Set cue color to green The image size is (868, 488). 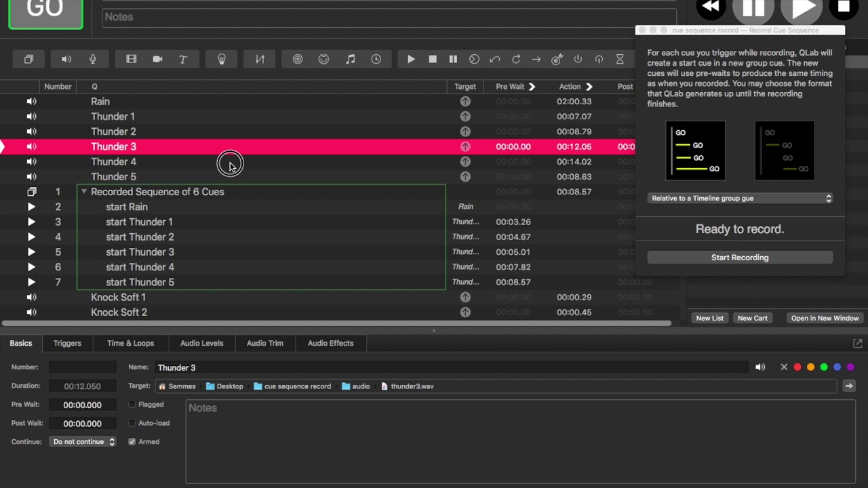tap(824, 367)
